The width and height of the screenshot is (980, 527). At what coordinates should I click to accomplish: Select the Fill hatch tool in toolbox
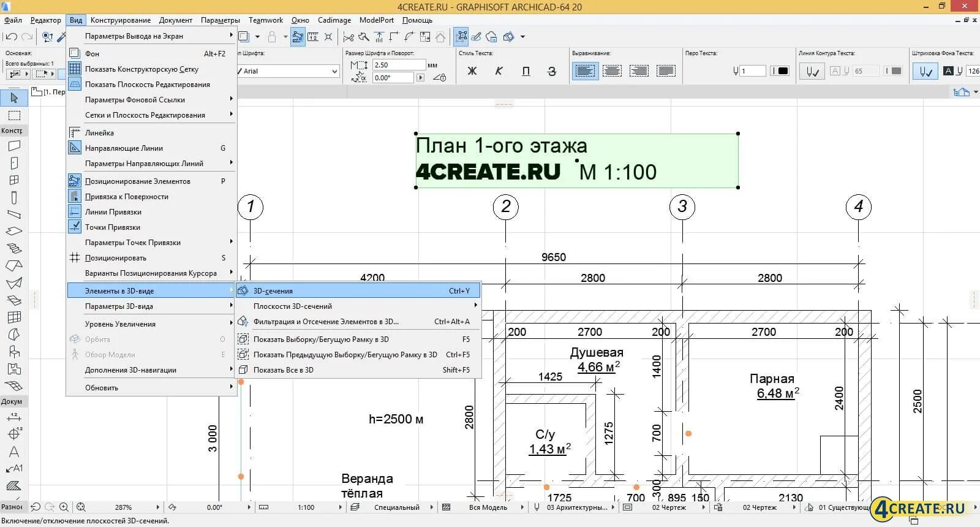pos(13,486)
